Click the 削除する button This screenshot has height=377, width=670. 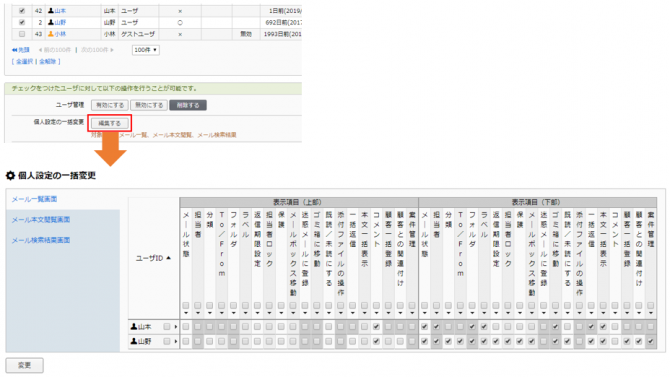188,105
